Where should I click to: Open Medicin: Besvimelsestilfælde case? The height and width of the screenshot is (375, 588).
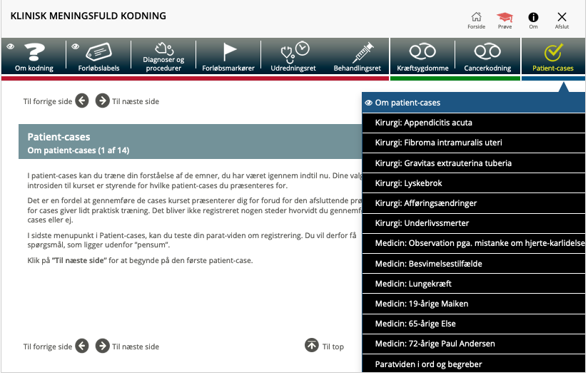click(x=474, y=264)
